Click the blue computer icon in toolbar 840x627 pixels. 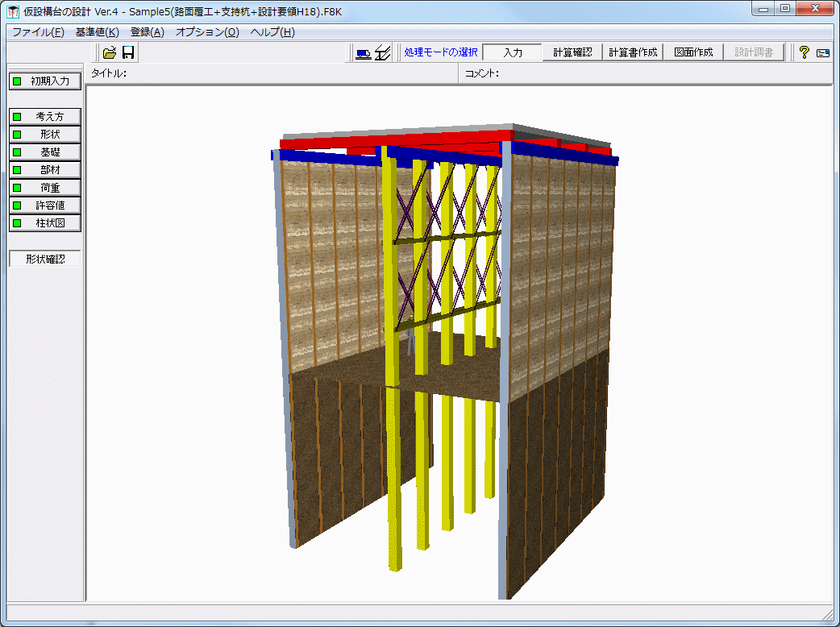pyautogui.click(x=364, y=52)
